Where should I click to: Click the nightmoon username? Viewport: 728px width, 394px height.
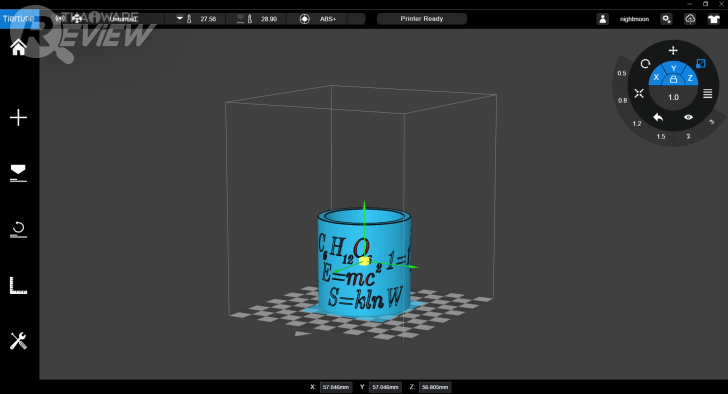point(634,19)
